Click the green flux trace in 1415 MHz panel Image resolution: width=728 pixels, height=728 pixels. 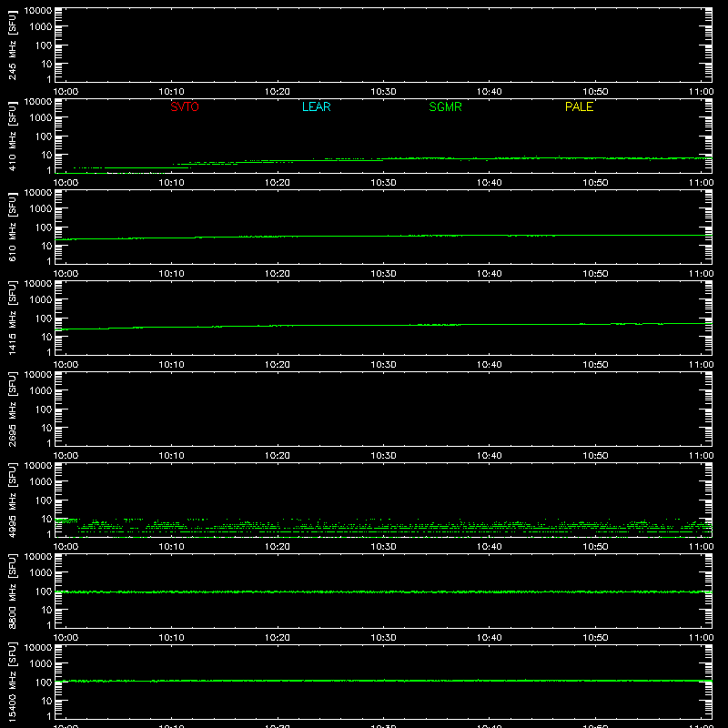(x=383, y=325)
